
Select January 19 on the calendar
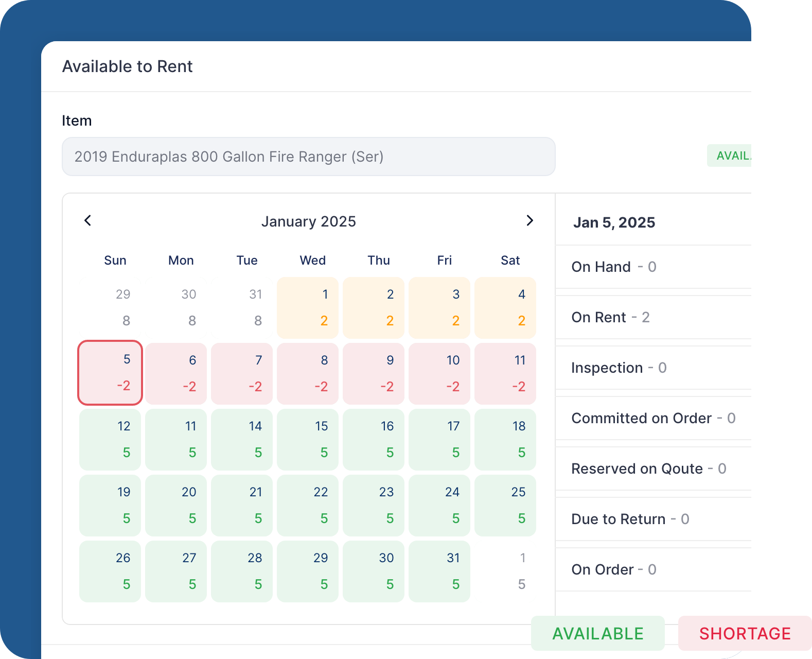point(110,505)
